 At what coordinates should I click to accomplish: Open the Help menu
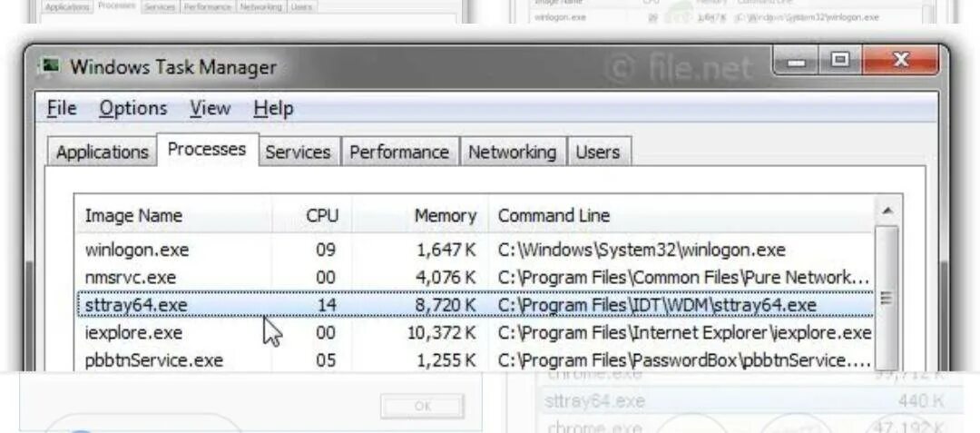tap(273, 109)
